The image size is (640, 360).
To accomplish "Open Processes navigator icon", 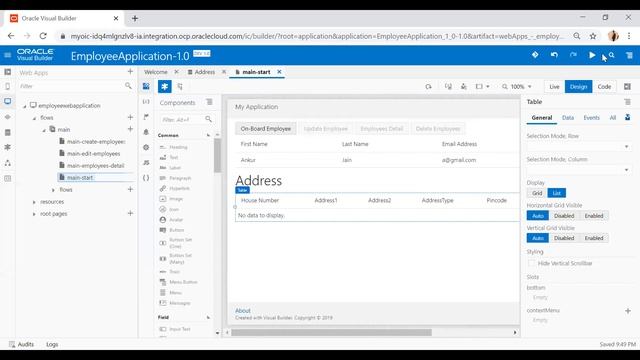I will (x=7, y=163).
